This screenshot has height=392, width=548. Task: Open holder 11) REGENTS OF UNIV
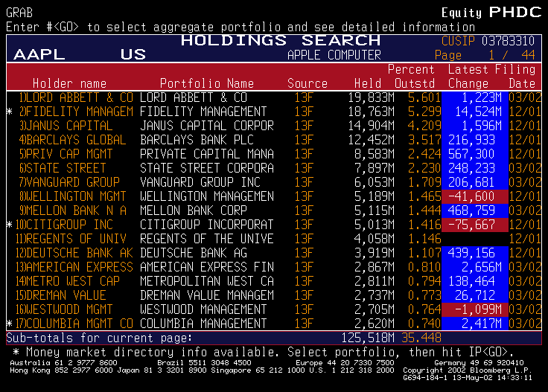click(x=71, y=239)
